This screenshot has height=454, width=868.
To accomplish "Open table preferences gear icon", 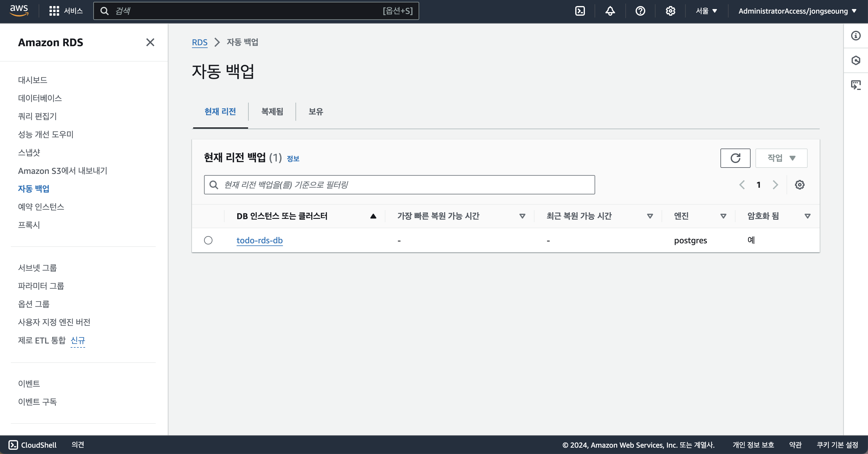I will pyautogui.click(x=799, y=185).
